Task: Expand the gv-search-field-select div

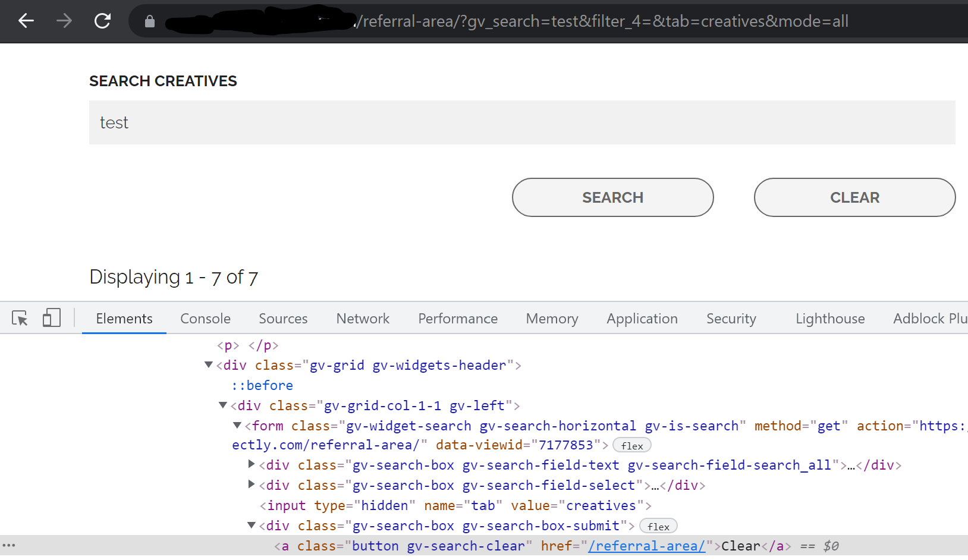Action: tap(251, 485)
